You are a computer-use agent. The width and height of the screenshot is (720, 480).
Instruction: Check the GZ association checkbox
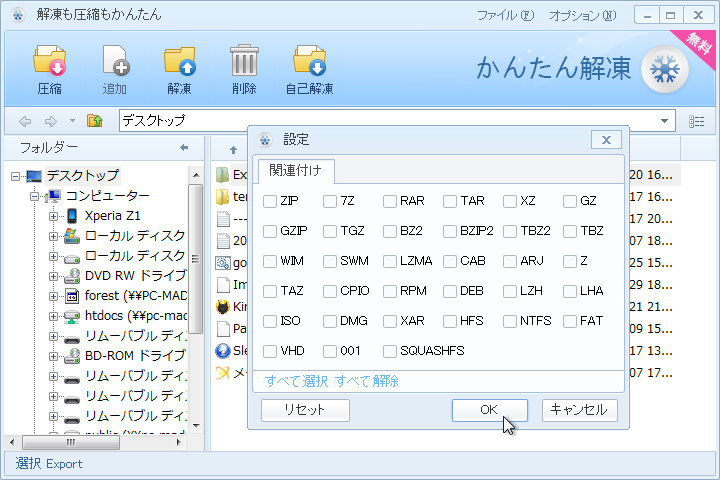click(x=570, y=201)
